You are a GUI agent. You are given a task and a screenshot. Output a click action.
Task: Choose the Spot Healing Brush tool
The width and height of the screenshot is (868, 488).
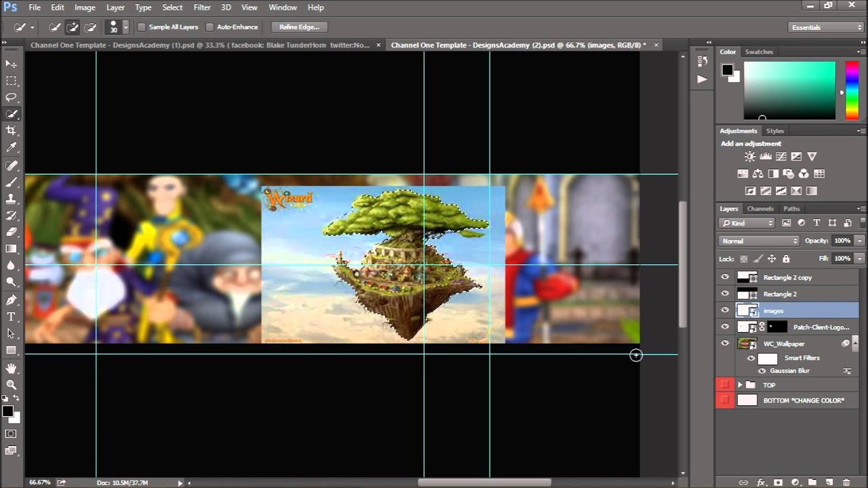click(12, 166)
